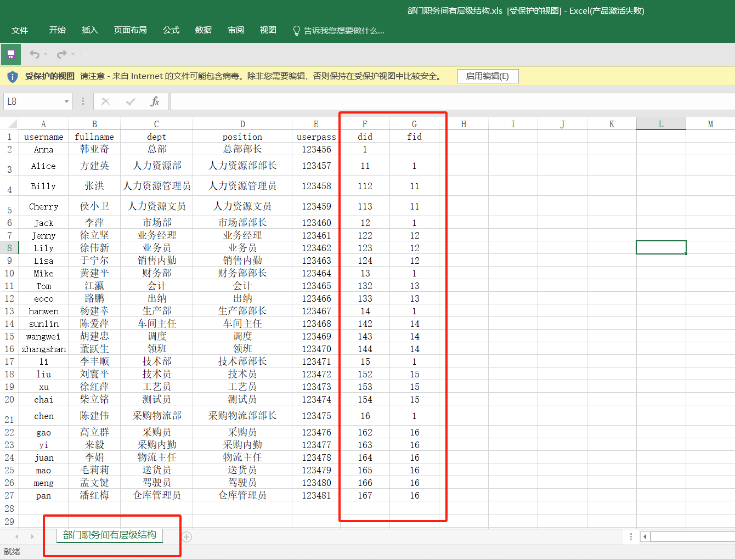Click the lightbulb Tell Me icon
The width and height of the screenshot is (735, 560).
(x=297, y=30)
